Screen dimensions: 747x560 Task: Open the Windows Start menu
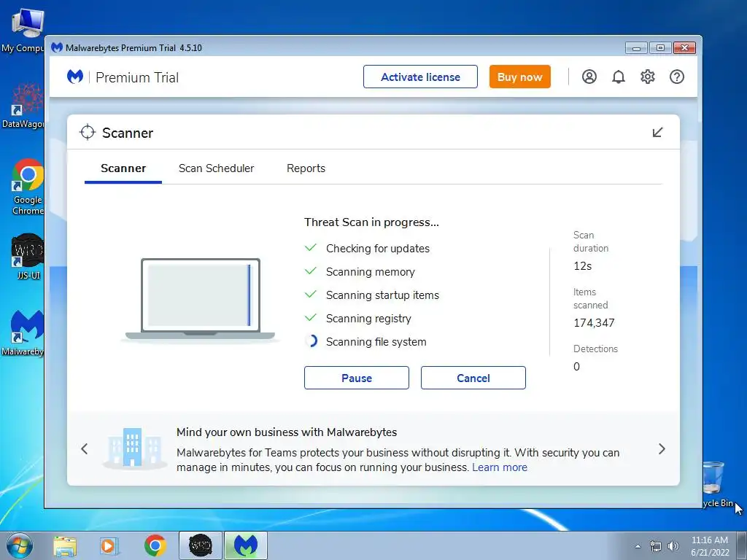pos(20,545)
